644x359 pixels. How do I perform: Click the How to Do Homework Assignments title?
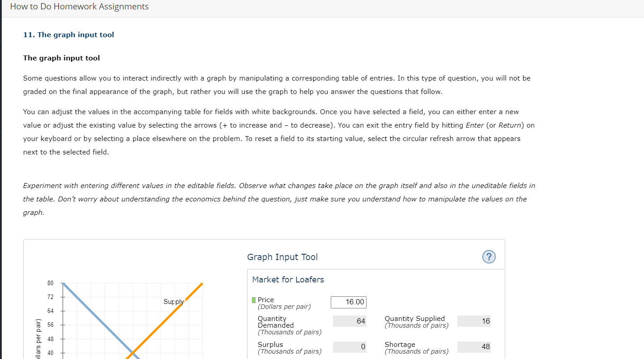pos(79,6)
